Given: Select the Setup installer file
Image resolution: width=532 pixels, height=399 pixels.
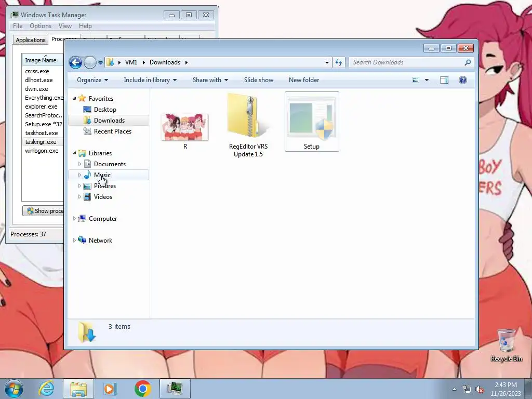Looking at the screenshot, I should (312, 122).
